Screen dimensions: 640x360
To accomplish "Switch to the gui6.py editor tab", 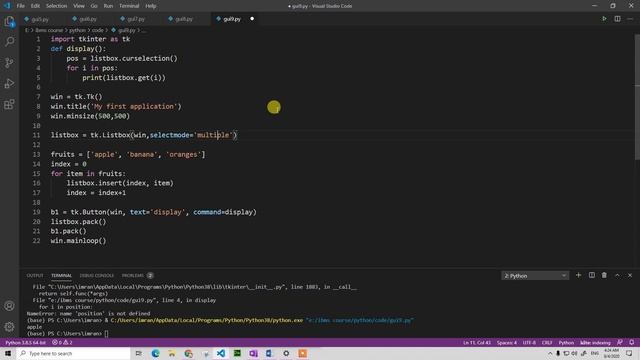I will (88, 19).
